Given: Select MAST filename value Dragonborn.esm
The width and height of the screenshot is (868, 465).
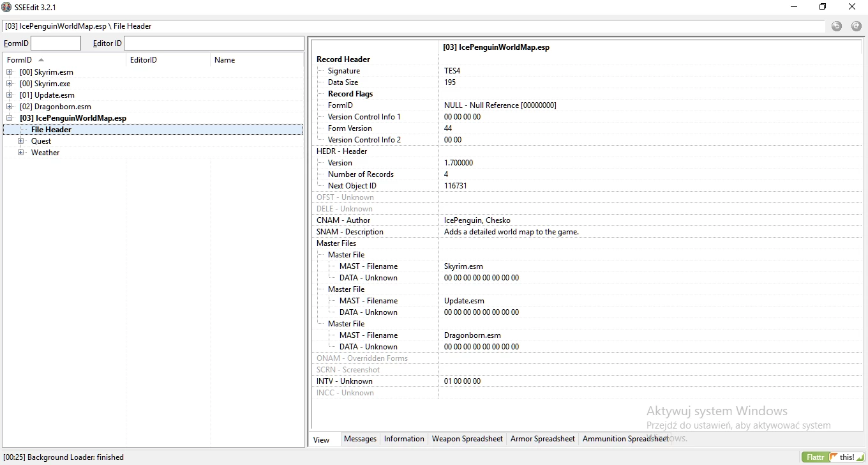Looking at the screenshot, I should [472, 335].
